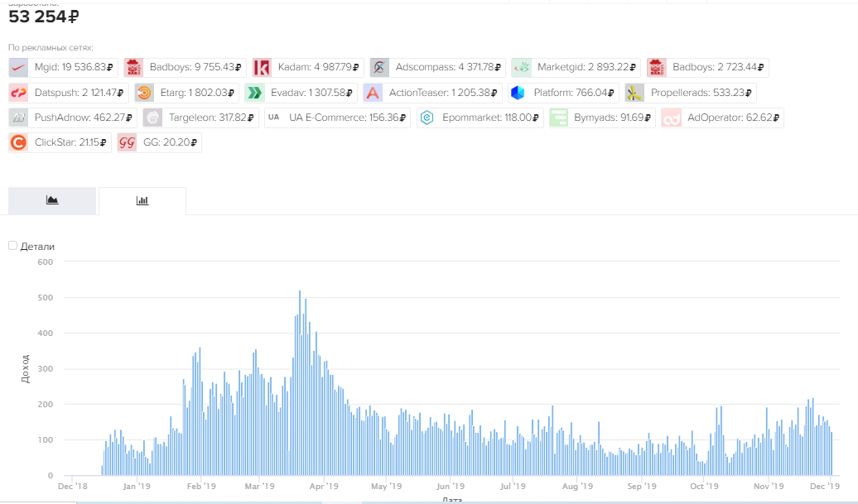Image resolution: width=858 pixels, height=504 pixels.
Task: Click the Jul '19 date label
Action: click(513, 486)
